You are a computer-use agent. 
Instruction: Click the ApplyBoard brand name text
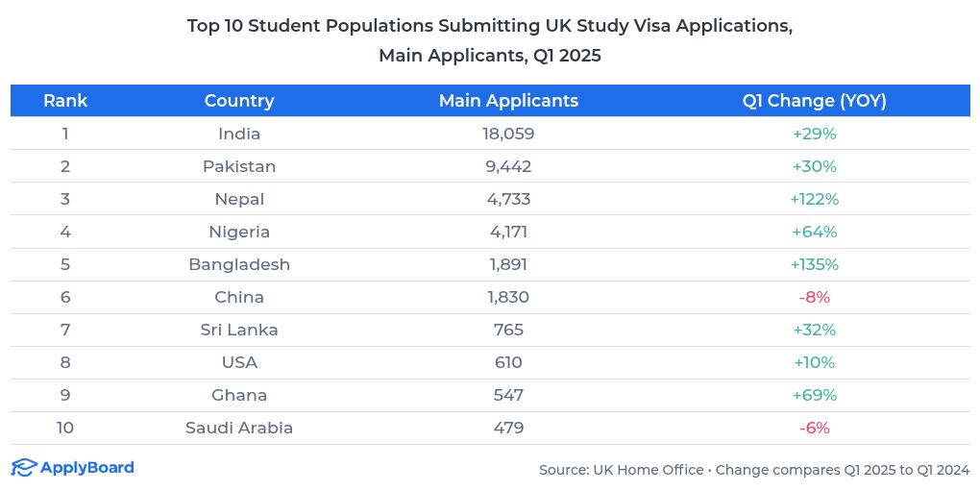(x=86, y=468)
